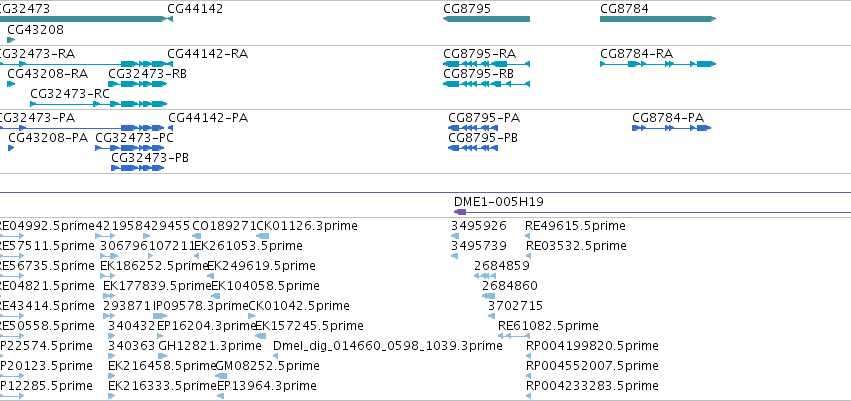Click the CG8795-RB transcript exon glyph
The width and height of the screenshot is (851, 401).
coord(486,84)
